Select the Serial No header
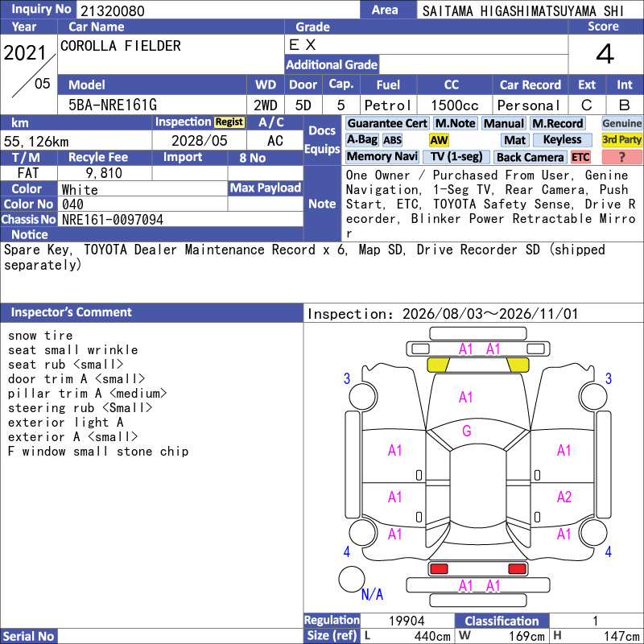This screenshot has width=644, height=644. (x=28, y=637)
